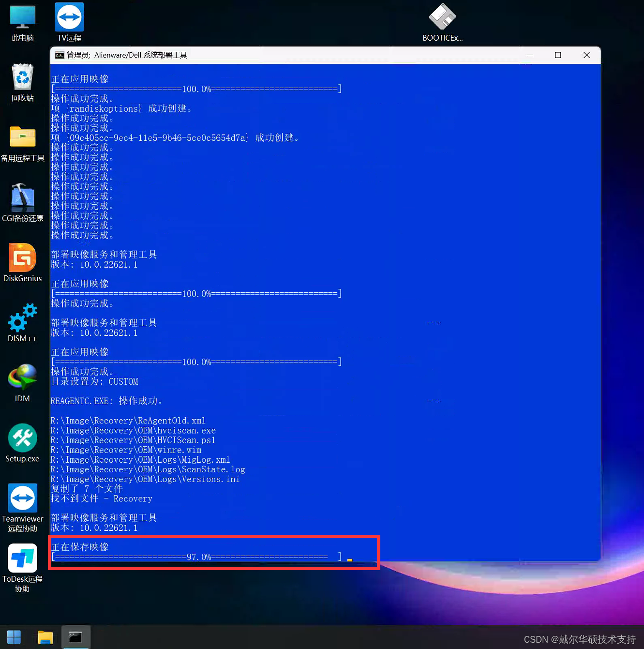
Task: Click the path ending MigLog.xml
Action: [140, 460]
